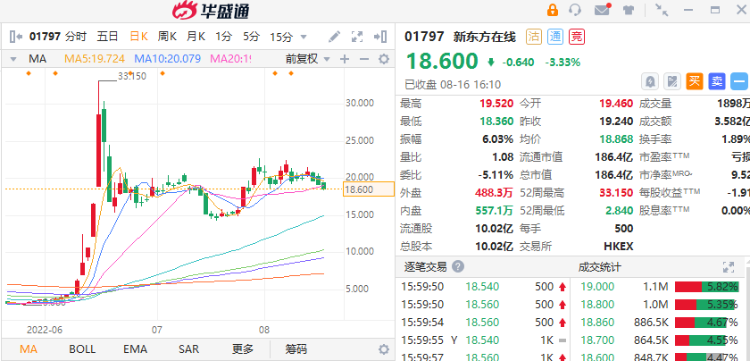This screenshot has height=361, width=750.
Task: Collapse left panel toggle beside 01797
Action: coord(16,36)
